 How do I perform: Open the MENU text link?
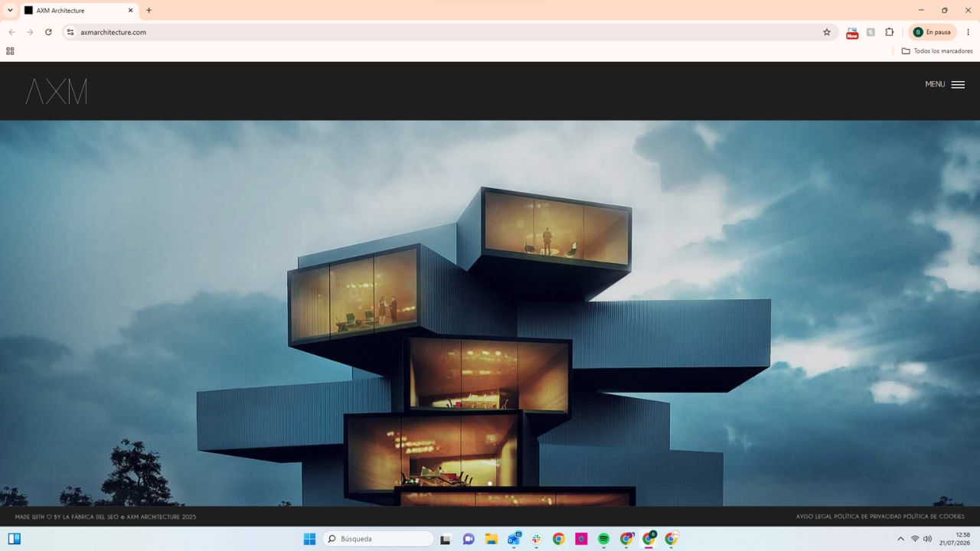tap(935, 85)
